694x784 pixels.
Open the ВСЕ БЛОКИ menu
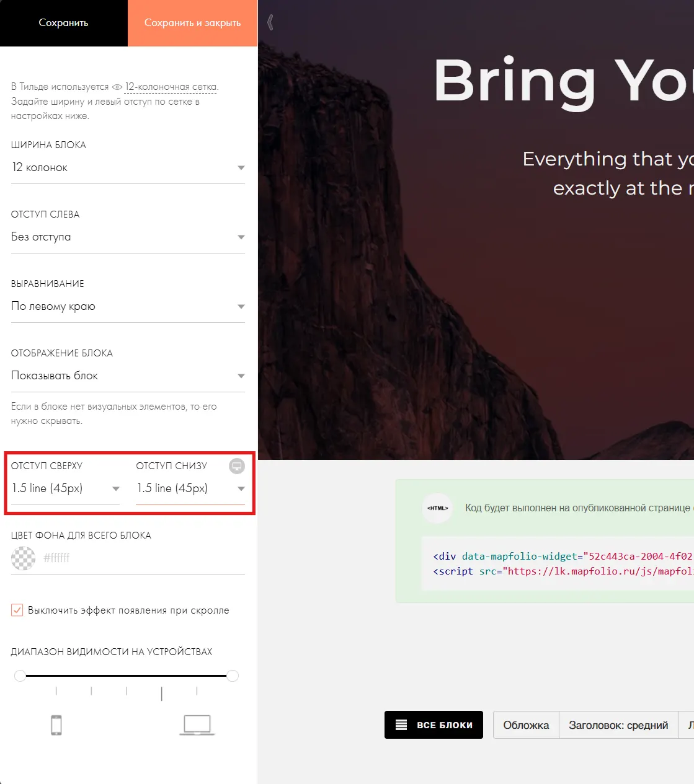(434, 725)
